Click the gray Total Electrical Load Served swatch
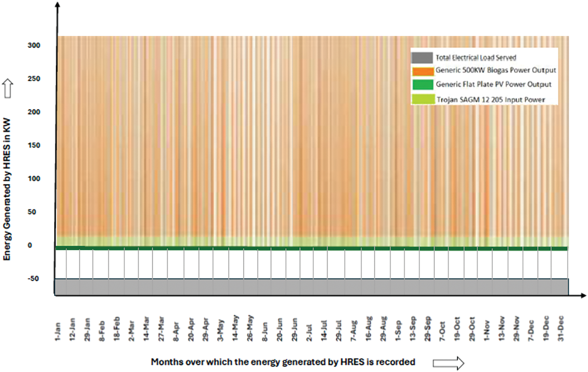The width and height of the screenshot is (588, 372). coord(422,58)
